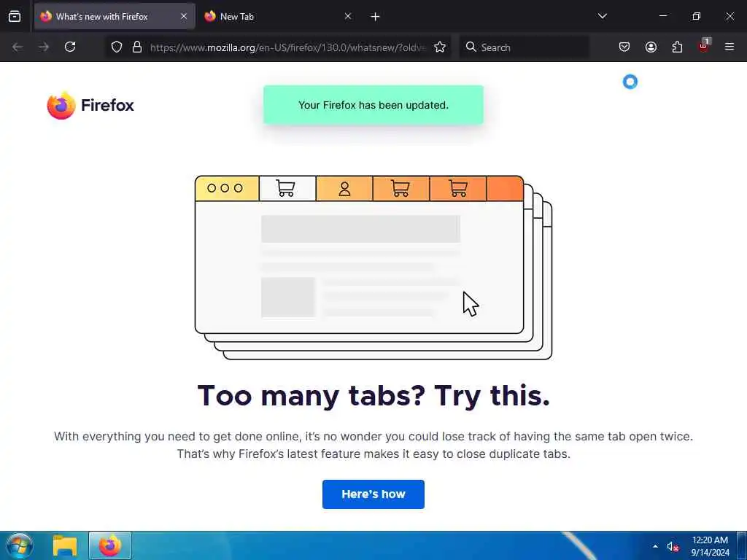This screenshot has width=747, height=560.
Task: Click the Show desktop strip on taskbar
Action: (x=742, y=545)
